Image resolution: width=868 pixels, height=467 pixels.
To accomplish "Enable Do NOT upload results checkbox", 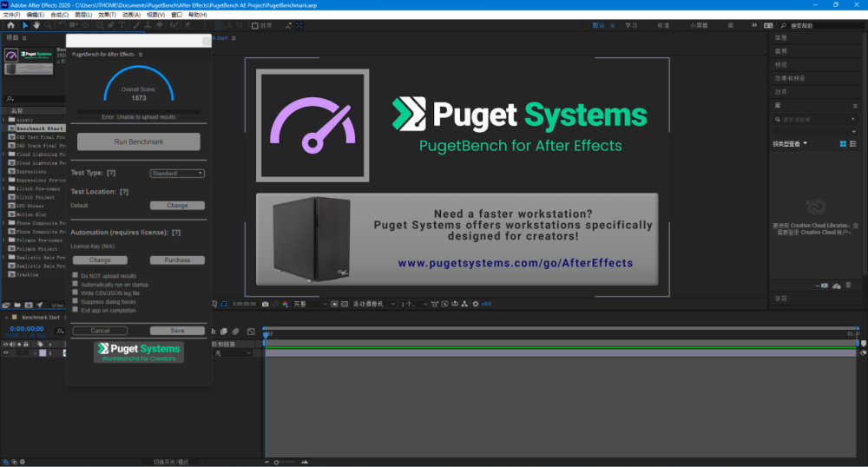I will tap(76, 275).
